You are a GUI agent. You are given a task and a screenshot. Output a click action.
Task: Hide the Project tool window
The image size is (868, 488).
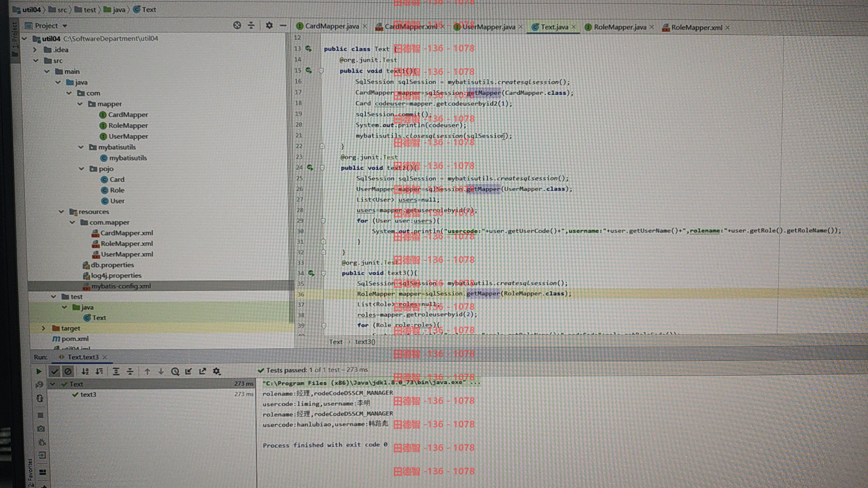point(283,25)
